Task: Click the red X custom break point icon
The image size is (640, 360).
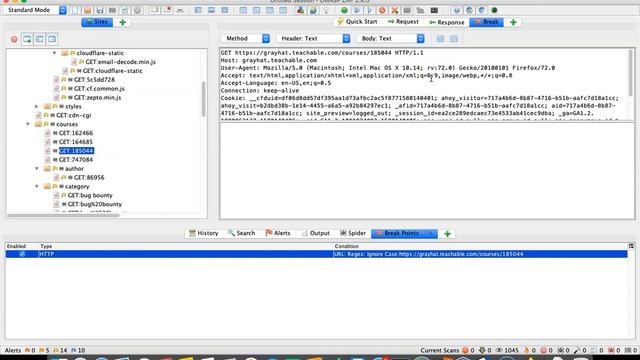Action: pyautogui.click(x=395, y=10)
